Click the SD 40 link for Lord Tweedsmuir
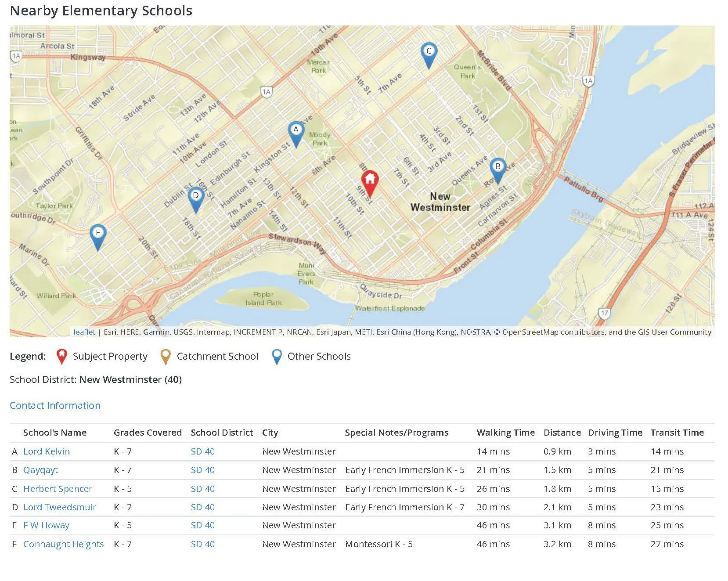 [x=203, y=507]
